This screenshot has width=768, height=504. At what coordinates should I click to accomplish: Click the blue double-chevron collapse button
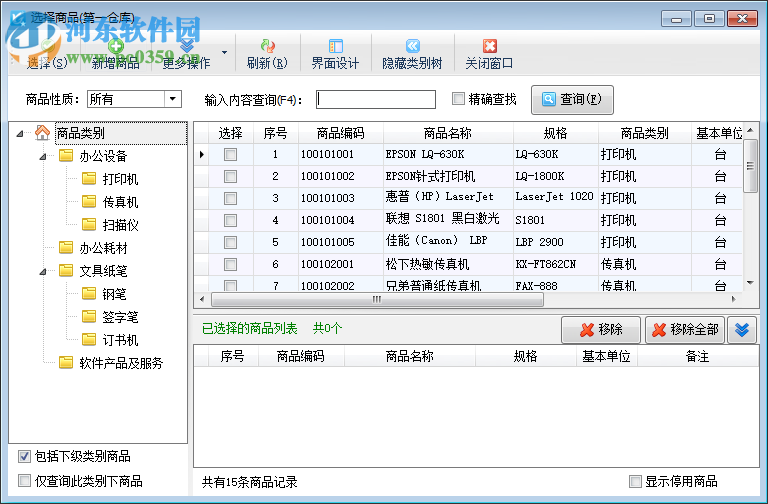click(x=742, y=330)
